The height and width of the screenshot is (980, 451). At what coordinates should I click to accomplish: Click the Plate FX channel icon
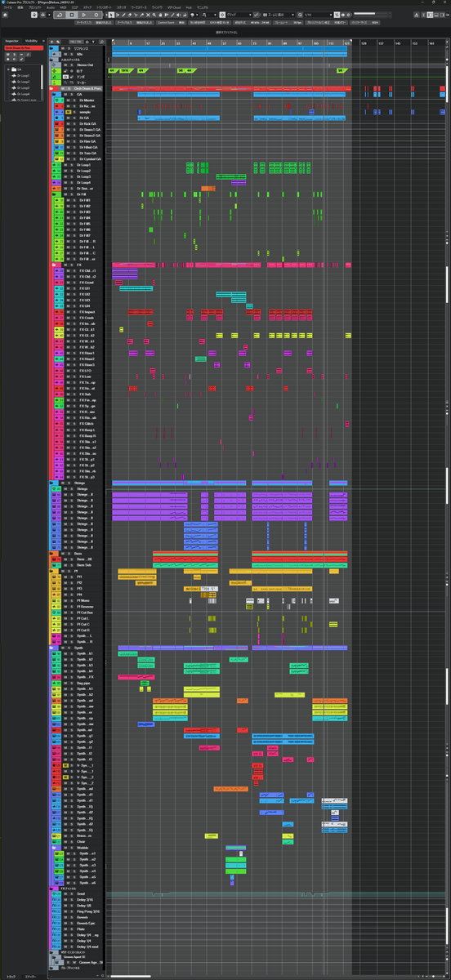tap(58, 929)
